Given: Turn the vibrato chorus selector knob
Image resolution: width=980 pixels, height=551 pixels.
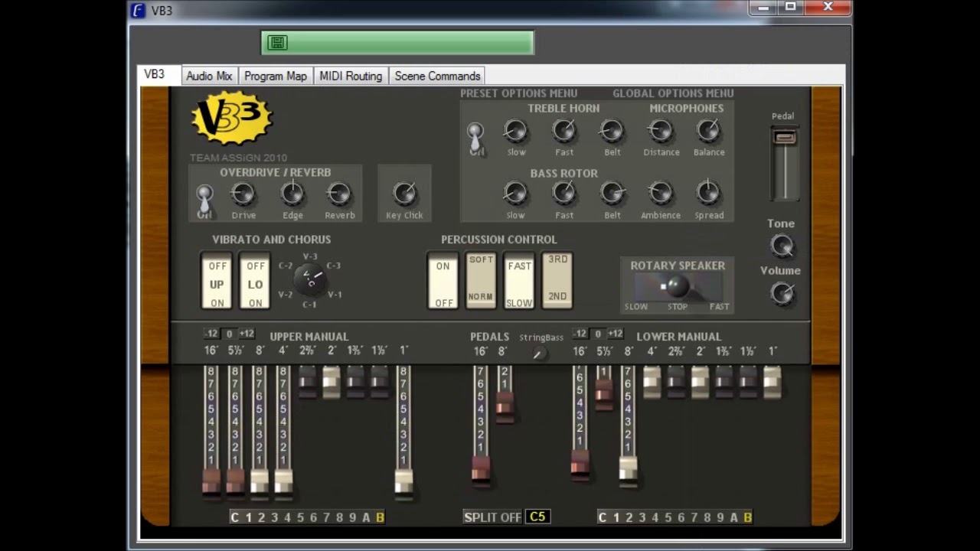Looking at the screenshot, I should pos(310,279).
